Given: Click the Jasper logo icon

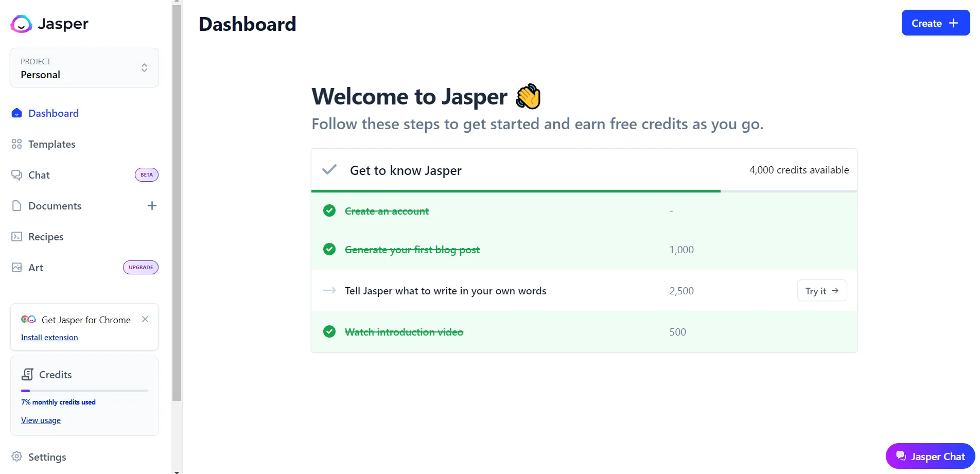Looking at the screenshot, I should coord(21,24).
